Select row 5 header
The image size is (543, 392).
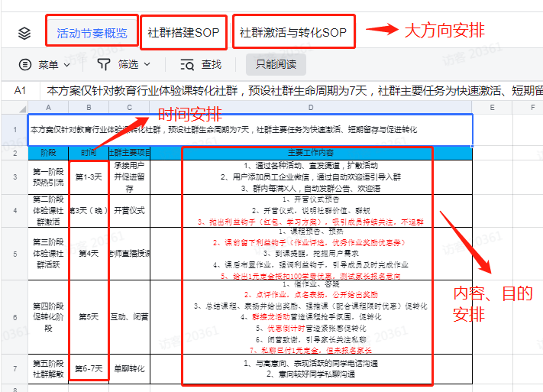(15, 254)
